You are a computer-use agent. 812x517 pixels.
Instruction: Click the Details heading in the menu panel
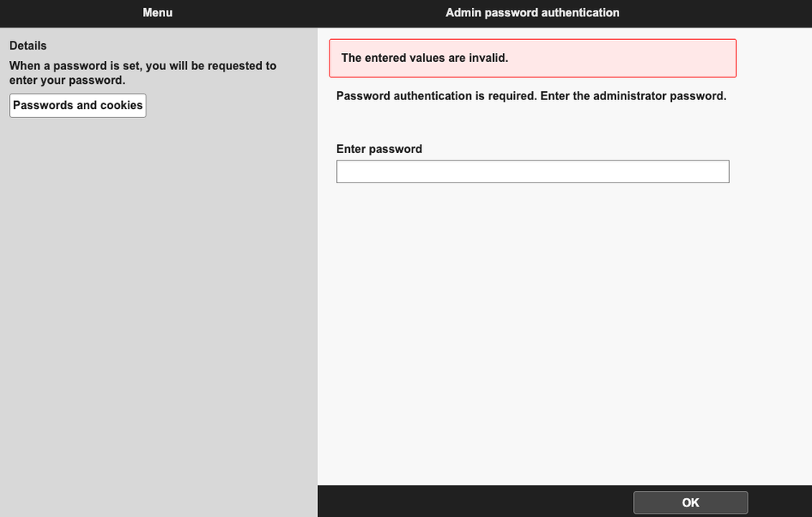[28, 46]
